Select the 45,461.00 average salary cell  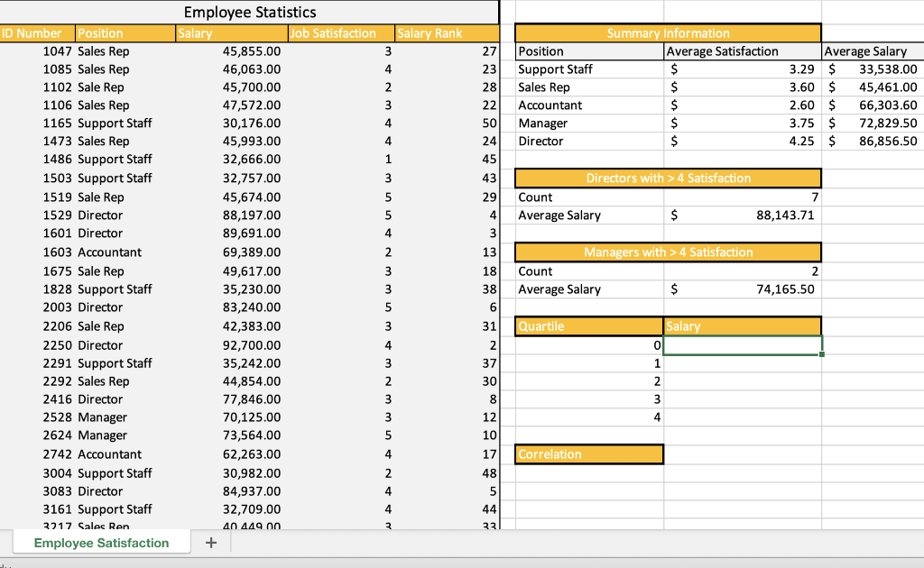point(873,87)
